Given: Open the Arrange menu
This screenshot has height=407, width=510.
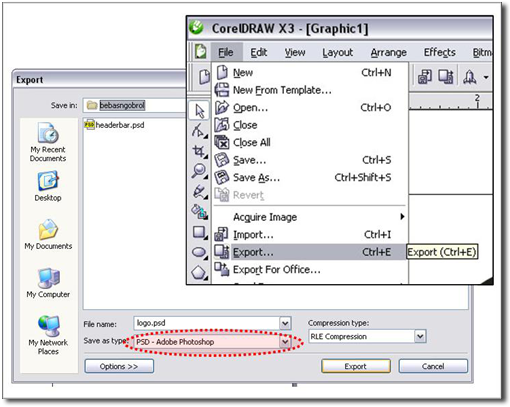Looking at the screenshot, I should (389, 52).
